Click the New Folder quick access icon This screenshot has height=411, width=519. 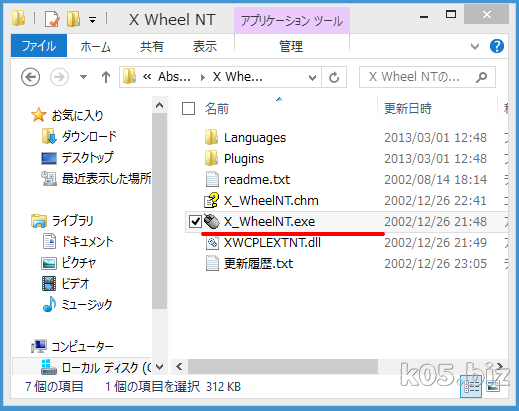click(73, 19)
